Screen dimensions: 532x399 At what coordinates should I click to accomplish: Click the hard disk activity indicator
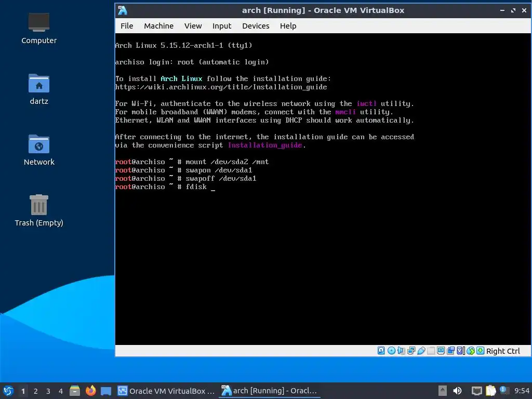click(x=381, y=351)
